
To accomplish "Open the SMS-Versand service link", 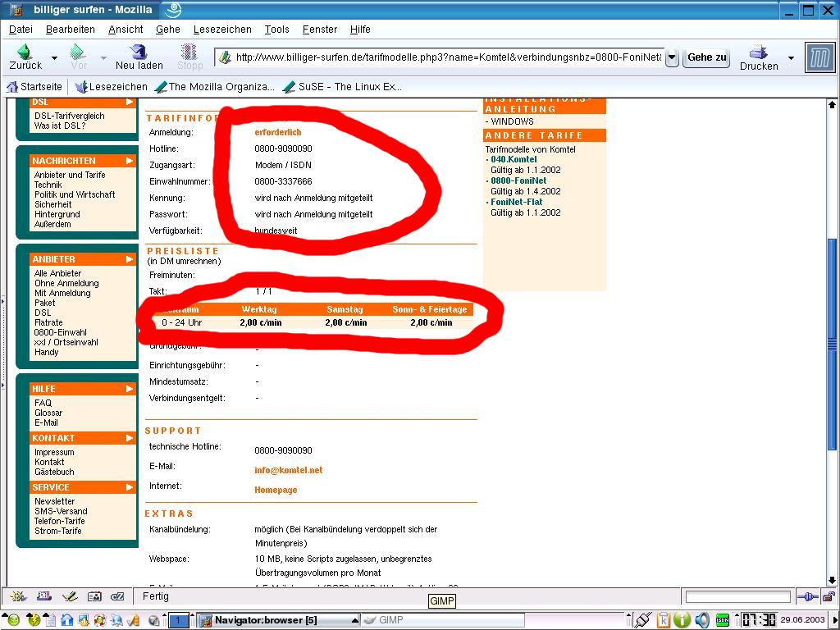I will (x=61, y=511).
